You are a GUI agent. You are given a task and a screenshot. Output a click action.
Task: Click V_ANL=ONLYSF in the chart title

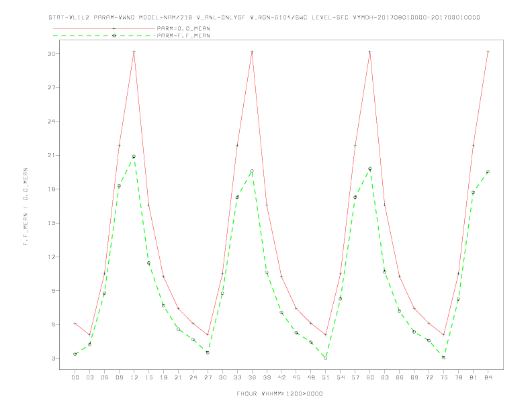(x=221, y=17)
